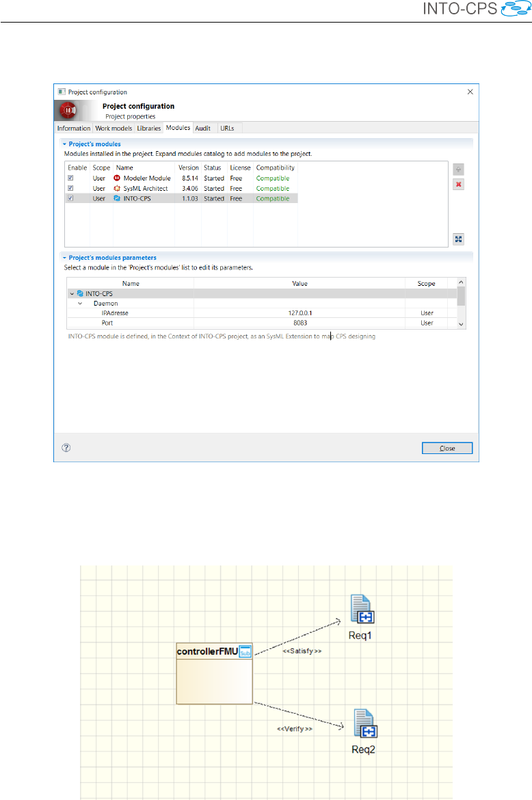Collapse the Daemon parameter group
The image size is (532, 800).
coord(80,304)
